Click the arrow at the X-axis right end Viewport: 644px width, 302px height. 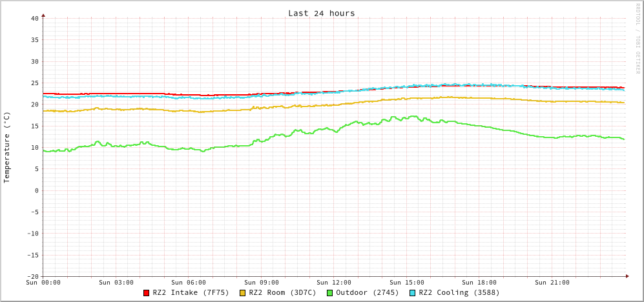click(x=627, y=276)
